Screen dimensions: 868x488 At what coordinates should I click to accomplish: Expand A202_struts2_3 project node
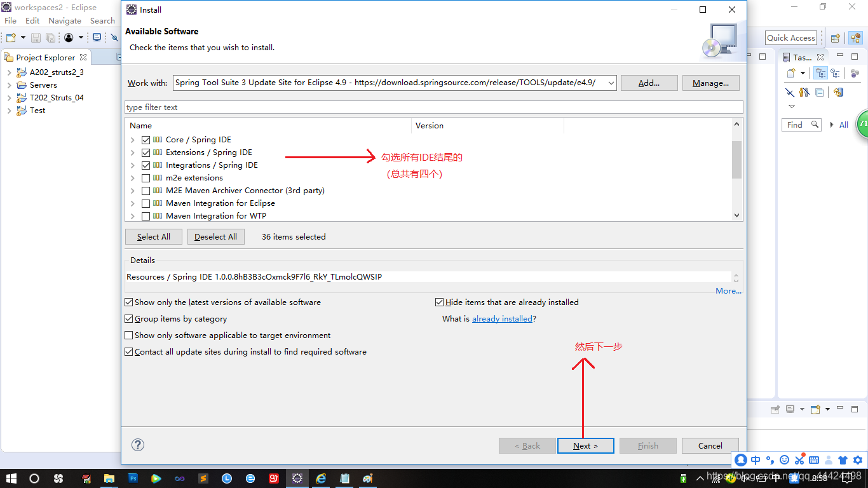[9, 72]
